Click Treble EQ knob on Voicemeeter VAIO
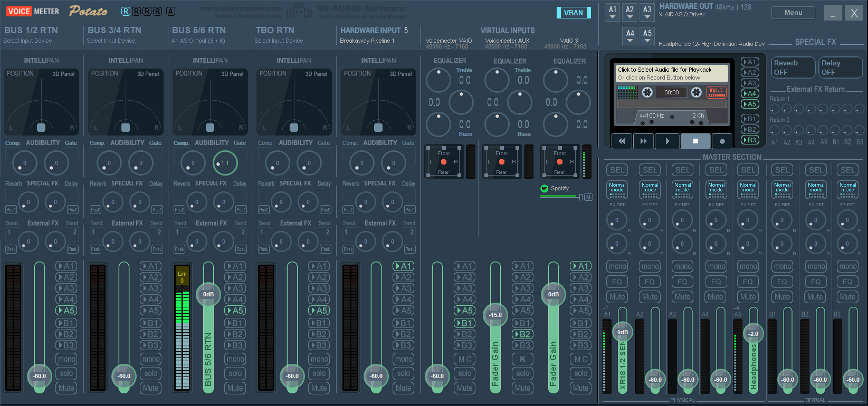 (x=438, y=80)
